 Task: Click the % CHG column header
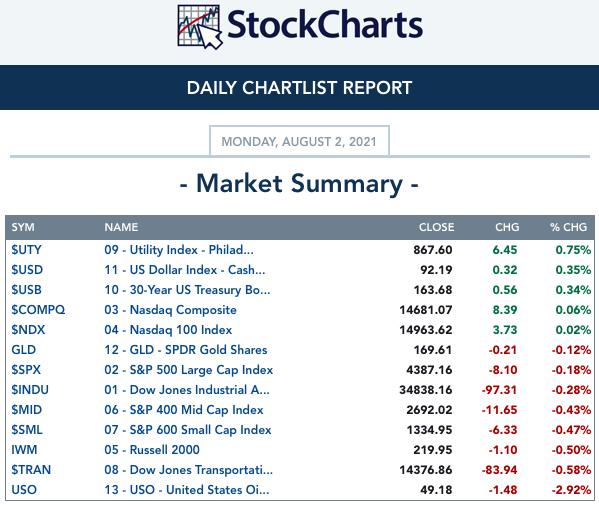568,227
